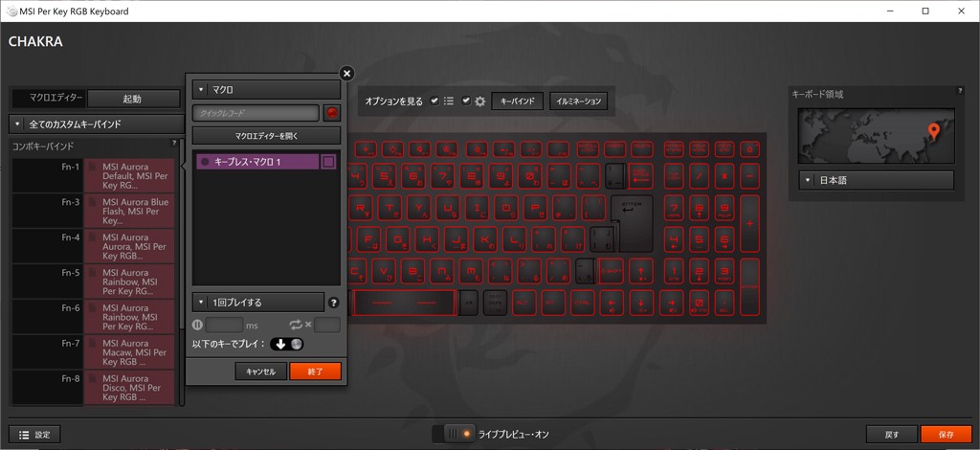Select the Y key on the virtual keyboard
The image size is (980, 450).
419,208
